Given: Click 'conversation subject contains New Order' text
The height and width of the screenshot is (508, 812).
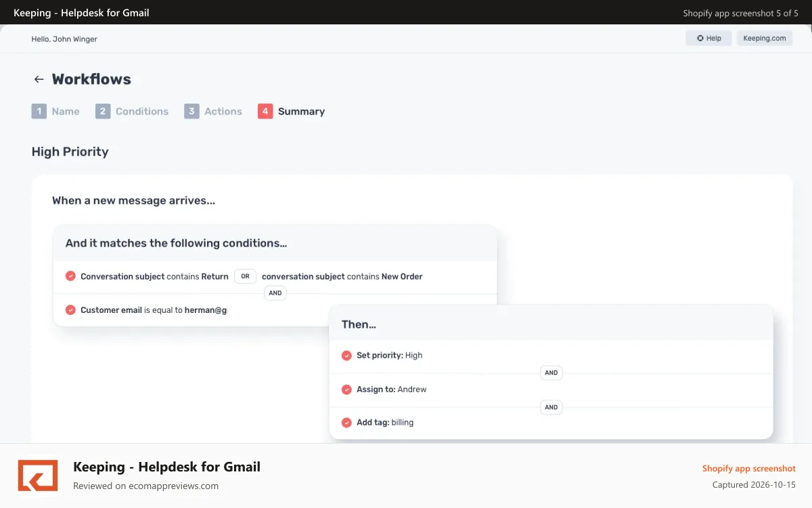Looking at the screenshot, I should [342, 276].
